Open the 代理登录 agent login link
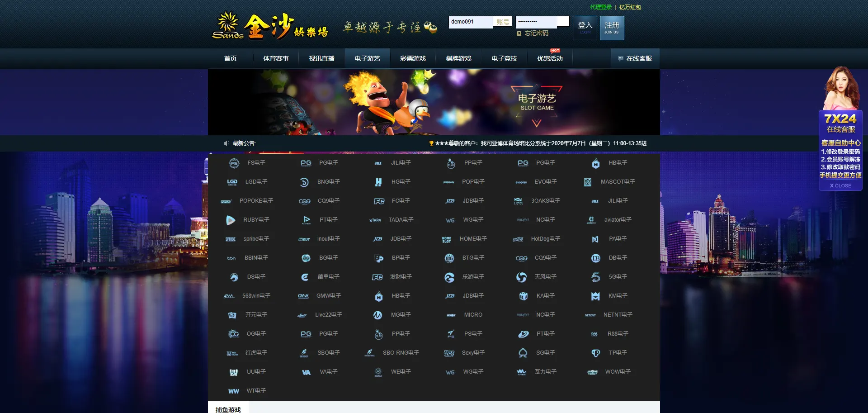 tap(601, 7)
